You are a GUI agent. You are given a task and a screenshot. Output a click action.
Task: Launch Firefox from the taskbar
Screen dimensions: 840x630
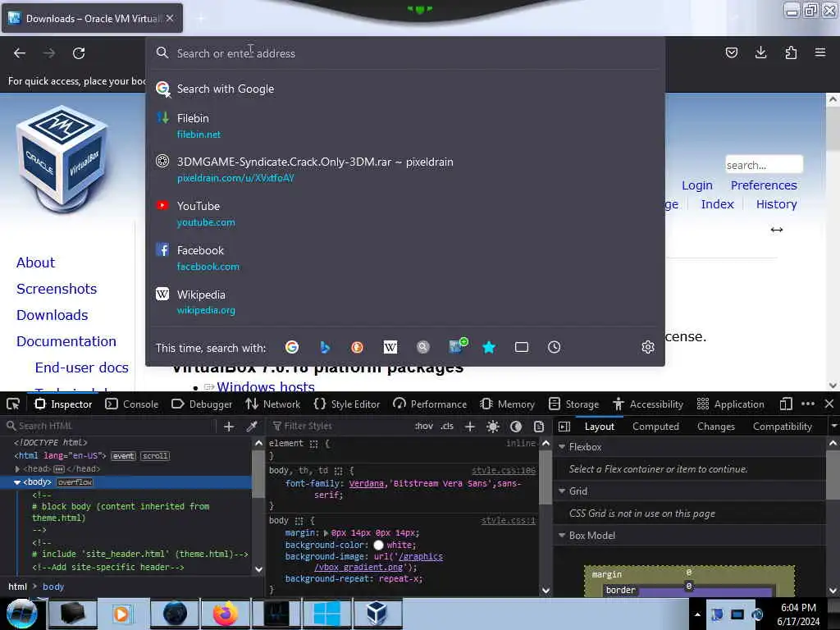[x=225, y=614]
